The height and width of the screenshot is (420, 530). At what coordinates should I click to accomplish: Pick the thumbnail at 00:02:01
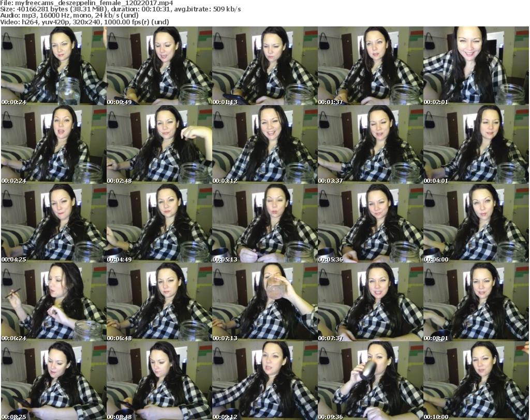click(x=476, y=66)
